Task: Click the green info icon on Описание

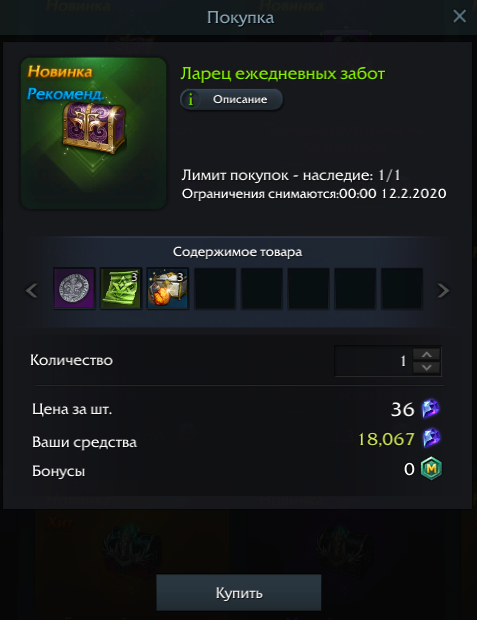Action: pyautogui.click(x=191, y=99)
